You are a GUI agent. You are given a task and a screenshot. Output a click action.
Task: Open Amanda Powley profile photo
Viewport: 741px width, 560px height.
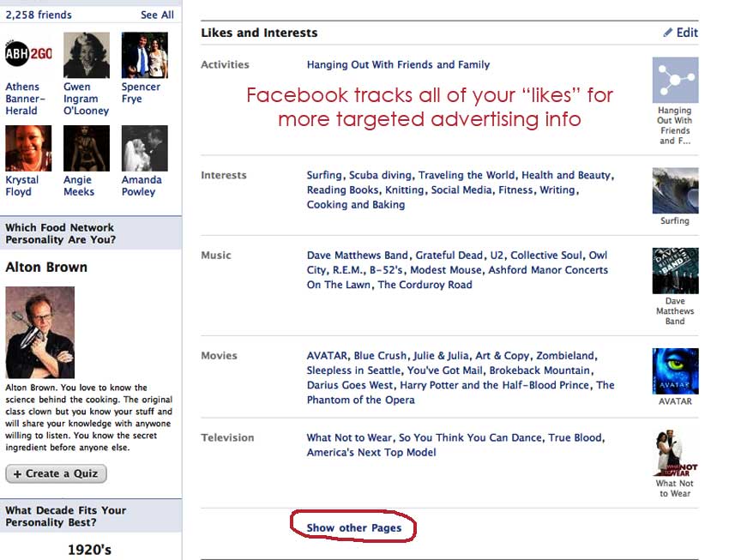145,148
